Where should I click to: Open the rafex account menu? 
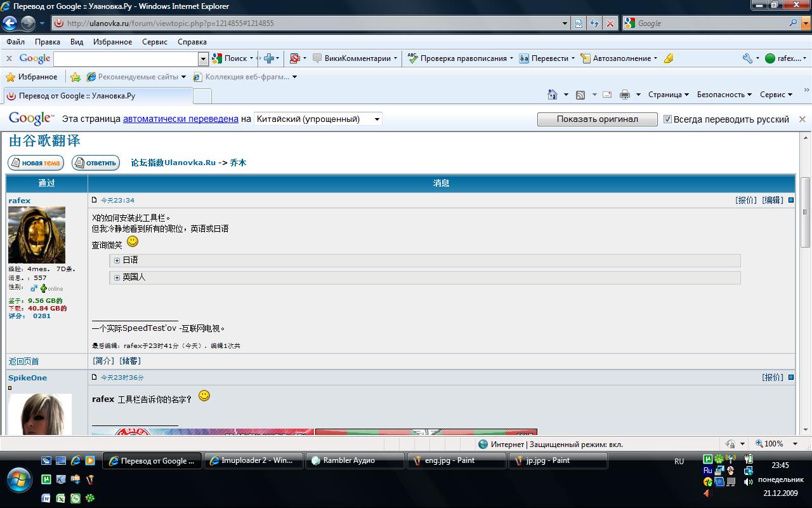(x=785, y=58)
